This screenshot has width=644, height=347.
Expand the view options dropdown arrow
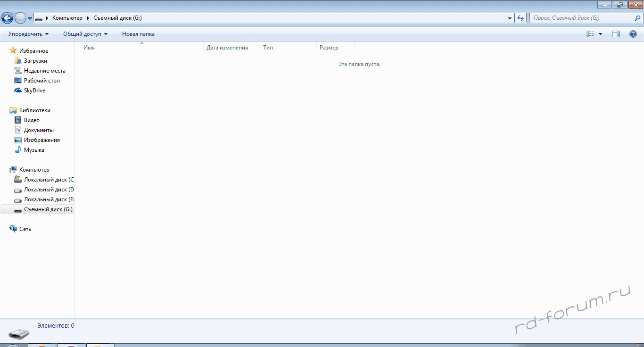point(600,34)
